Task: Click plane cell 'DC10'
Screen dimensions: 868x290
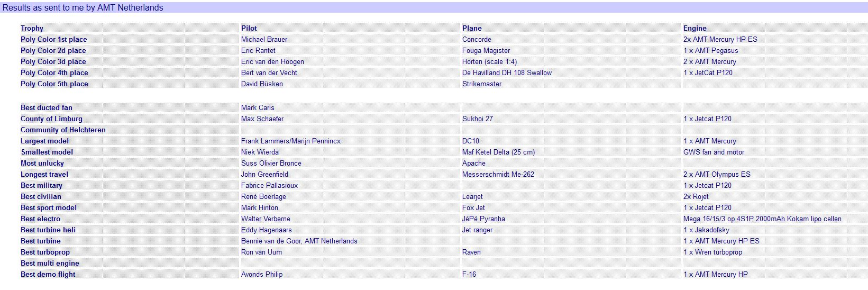Action: pos(471,141)
